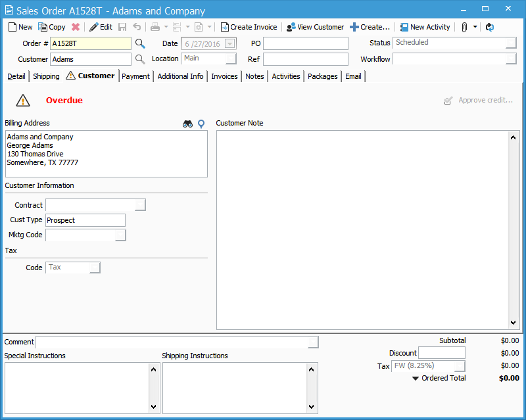This screenshot has height=420, width=526.
Task: Click the paperclip attachments icon
Action: [464, 27]
